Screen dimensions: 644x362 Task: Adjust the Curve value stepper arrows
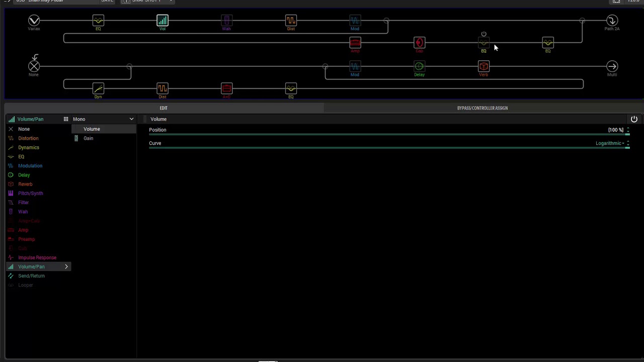[x=628, y=143]
